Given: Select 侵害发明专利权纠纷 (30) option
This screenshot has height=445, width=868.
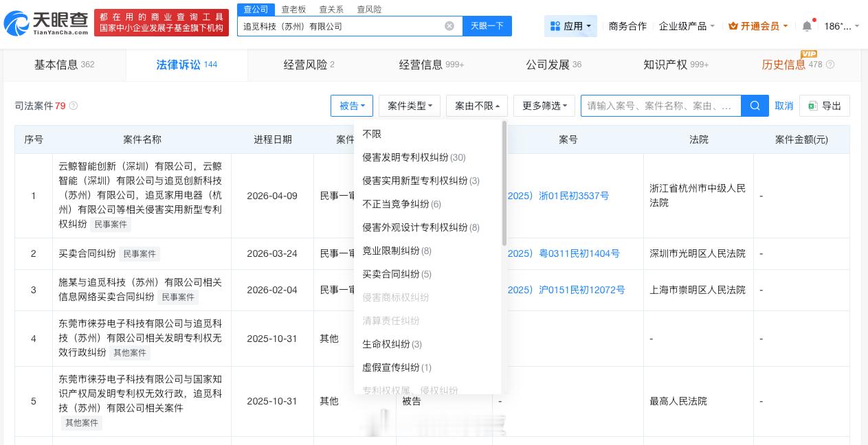Looking at the screenshot, I should pos(428,157).
